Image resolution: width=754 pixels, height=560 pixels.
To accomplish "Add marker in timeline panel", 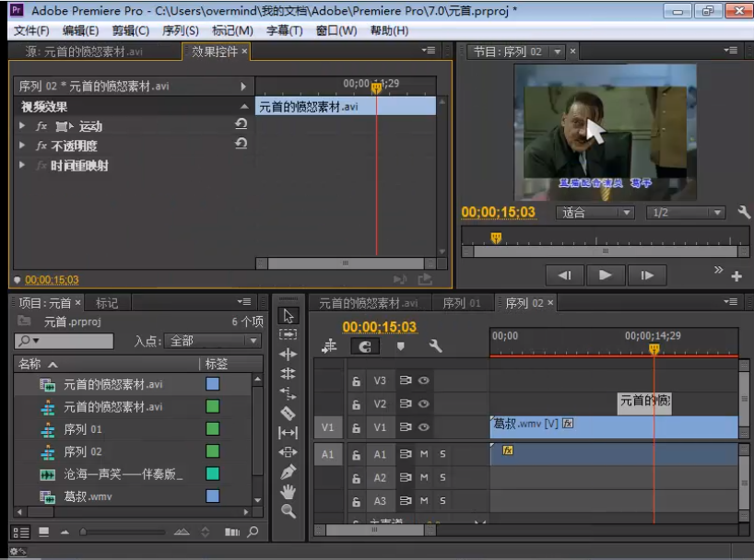I will tap(401, 346).
